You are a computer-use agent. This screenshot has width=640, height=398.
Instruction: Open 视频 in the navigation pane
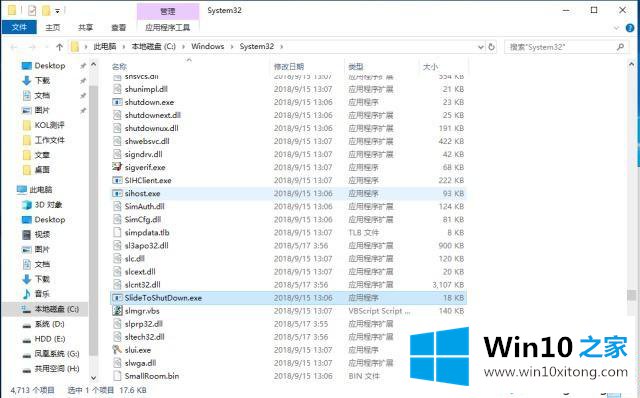(42, 234)
